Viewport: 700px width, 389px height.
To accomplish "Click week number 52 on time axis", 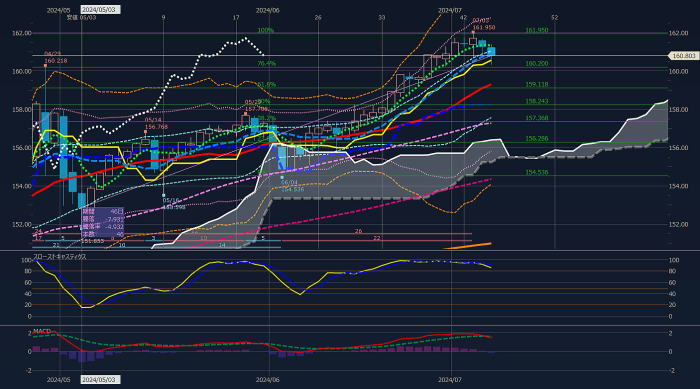I will 554,17.
